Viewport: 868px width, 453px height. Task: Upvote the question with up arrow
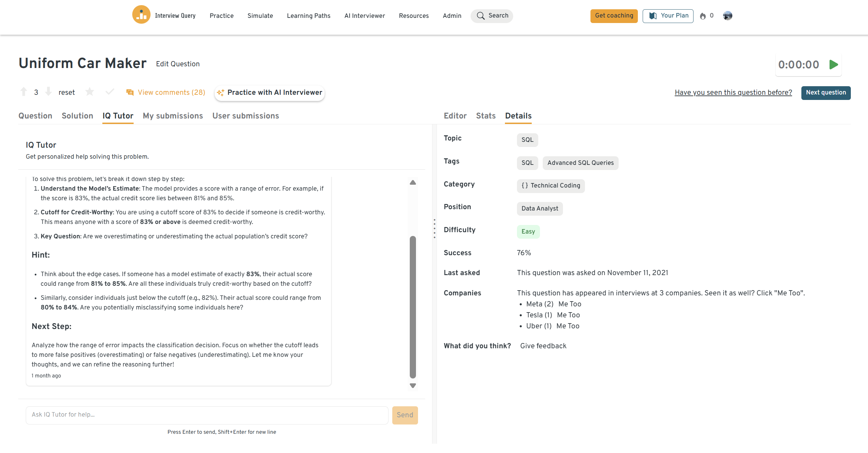point(24,92)
